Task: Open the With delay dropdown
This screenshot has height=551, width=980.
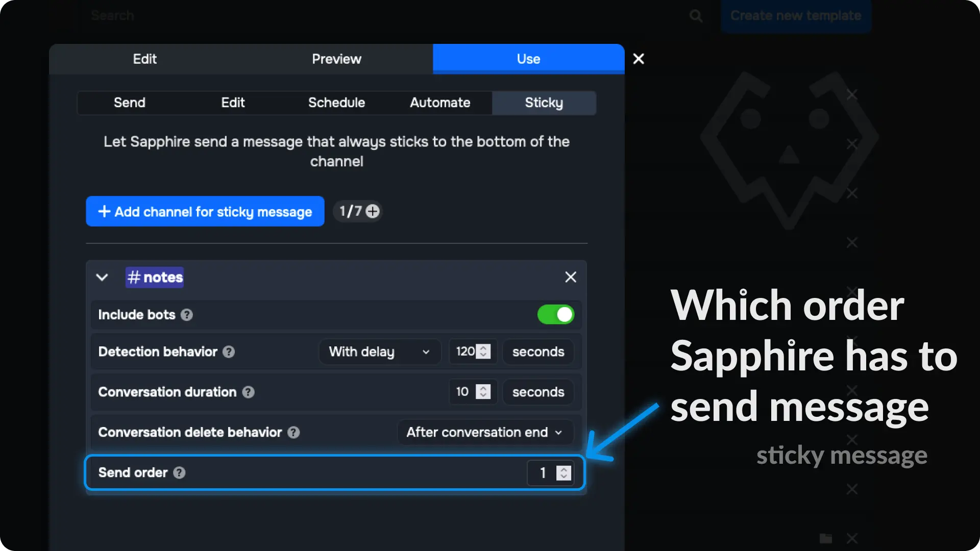Action: [380, 352]
